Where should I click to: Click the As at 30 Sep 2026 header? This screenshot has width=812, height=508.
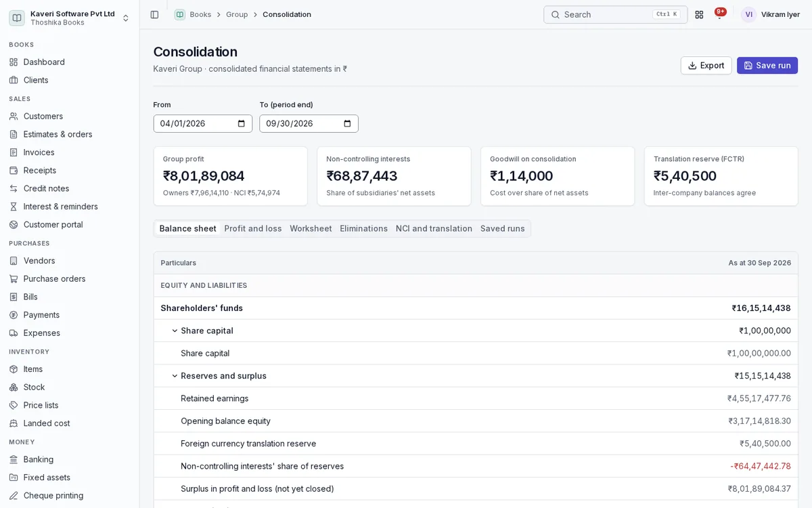coord(759,263)
